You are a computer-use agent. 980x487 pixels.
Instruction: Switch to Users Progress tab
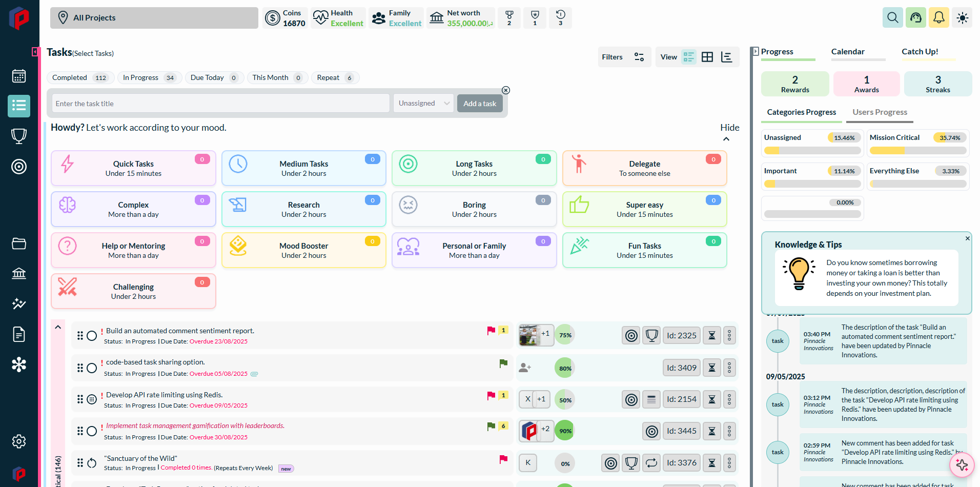pos(880,112)
